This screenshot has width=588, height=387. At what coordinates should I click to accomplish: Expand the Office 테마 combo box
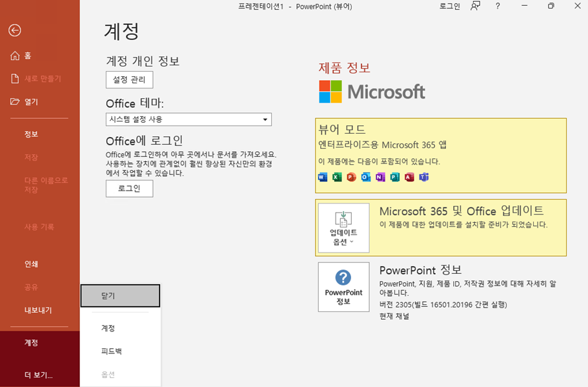(188, 120)
